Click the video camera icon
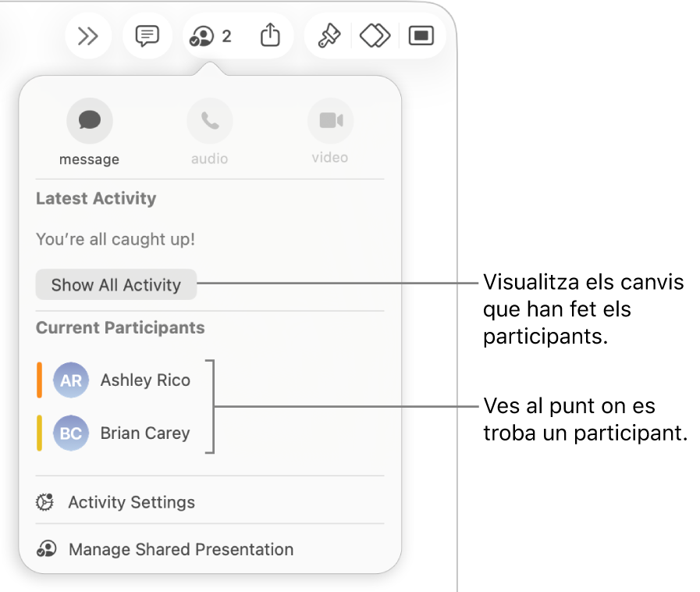 (x=330, y=119)
